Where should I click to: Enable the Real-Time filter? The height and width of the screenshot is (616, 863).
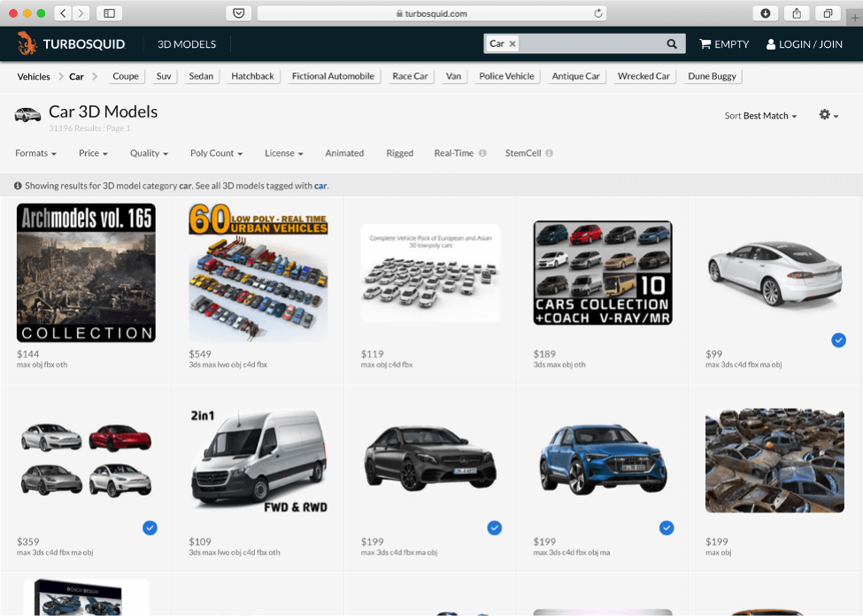(x=453, y=153)
